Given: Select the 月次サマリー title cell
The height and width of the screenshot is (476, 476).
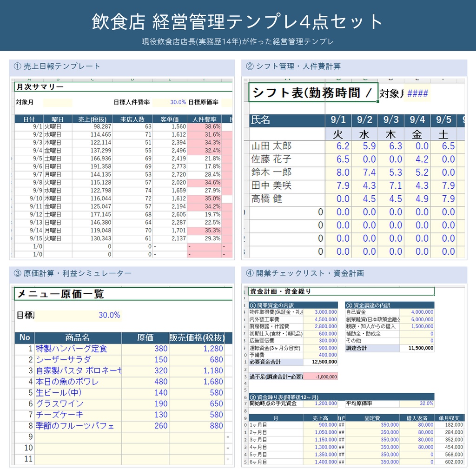Looking at the screenshot, I should [123, 87].
